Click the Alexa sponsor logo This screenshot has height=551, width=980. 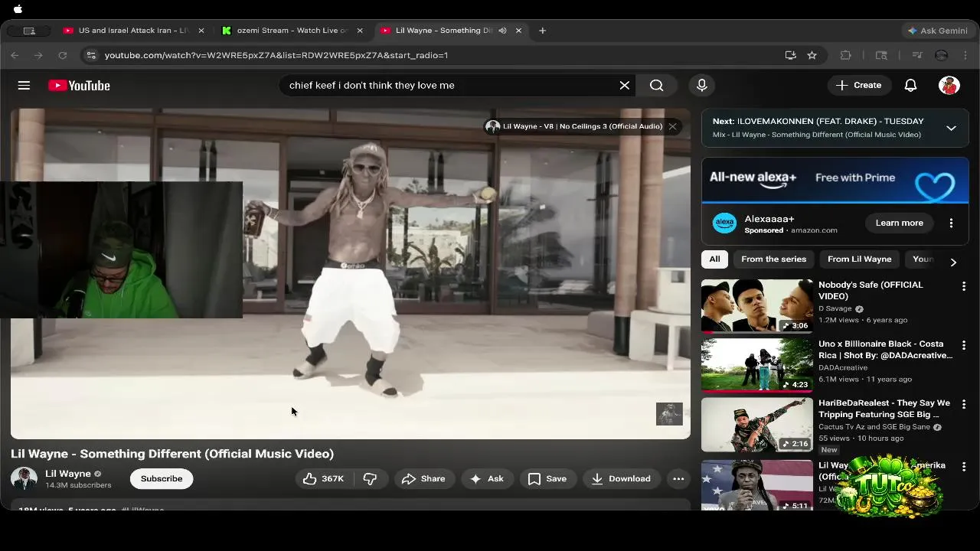724,223
